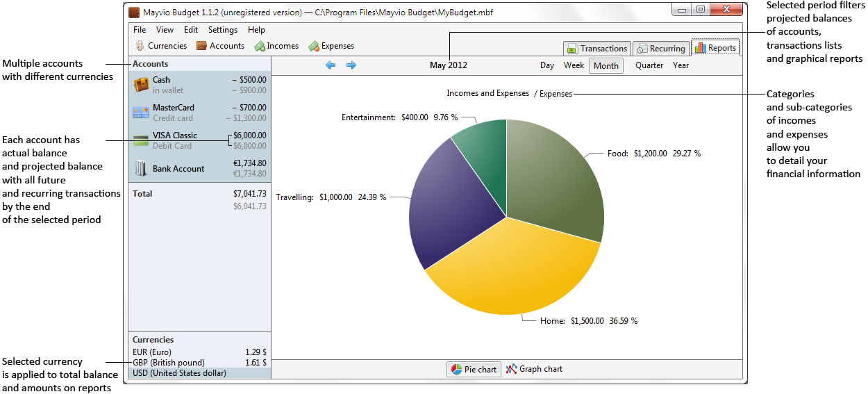Switch to Graph chart view
The image size is (868, 394).
click(534, 370)
